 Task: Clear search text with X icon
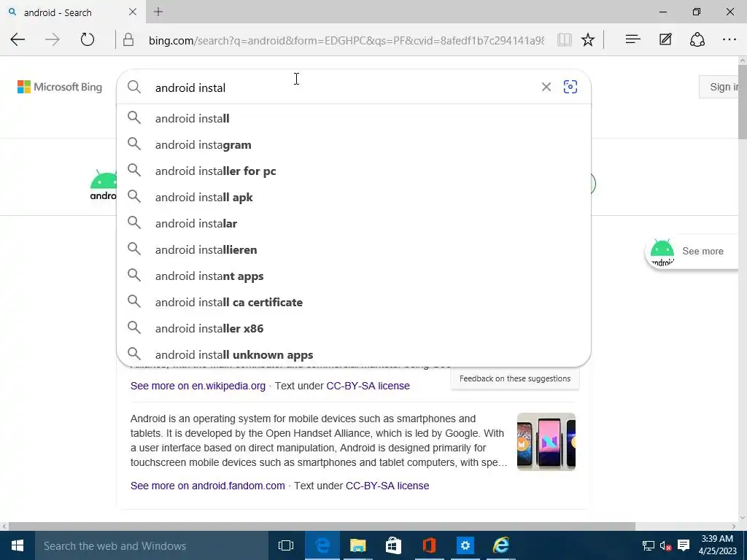tap(546, 87)
